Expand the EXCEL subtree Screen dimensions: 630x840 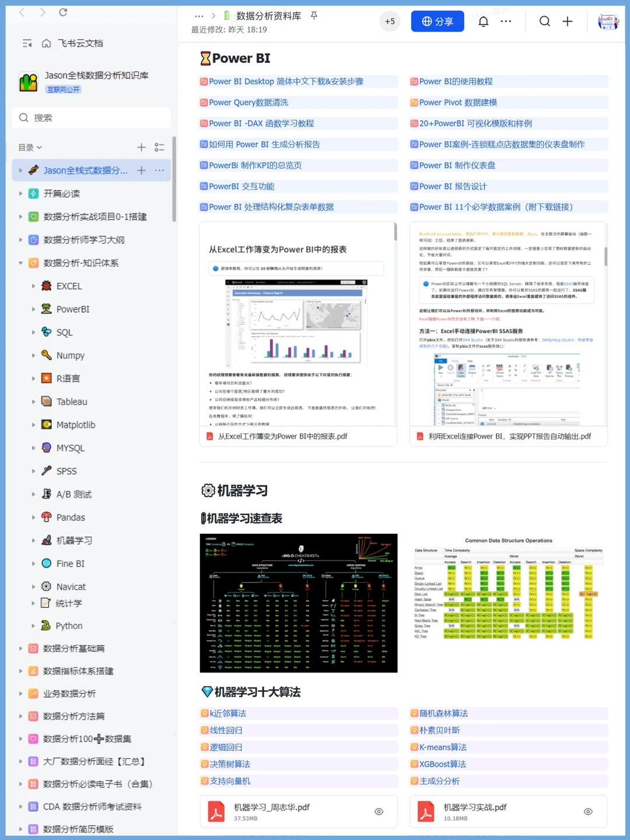(x=33, y=286)
